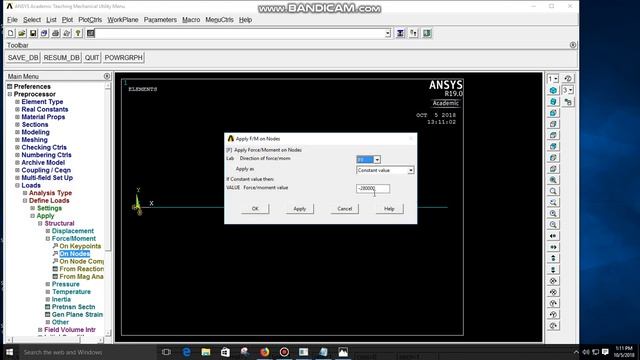
Task: Open the Windows Start button
Action: click(x=10, y=352)
